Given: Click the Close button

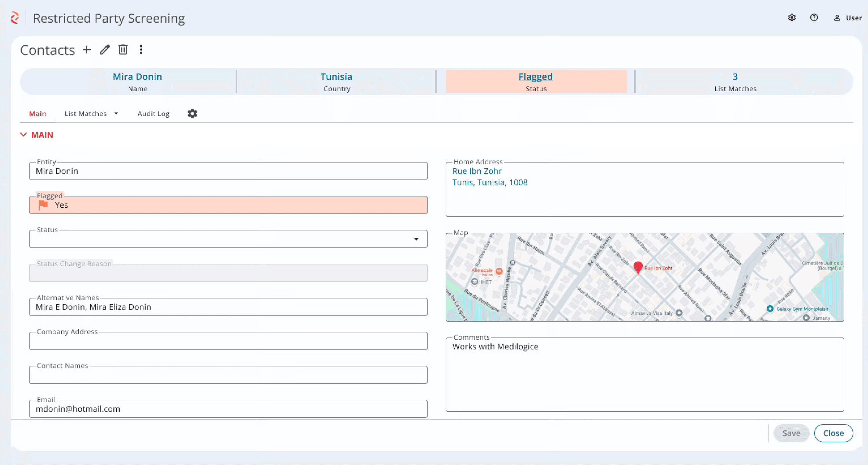Looking at the screenshot, I should click(x=833, y=433).
